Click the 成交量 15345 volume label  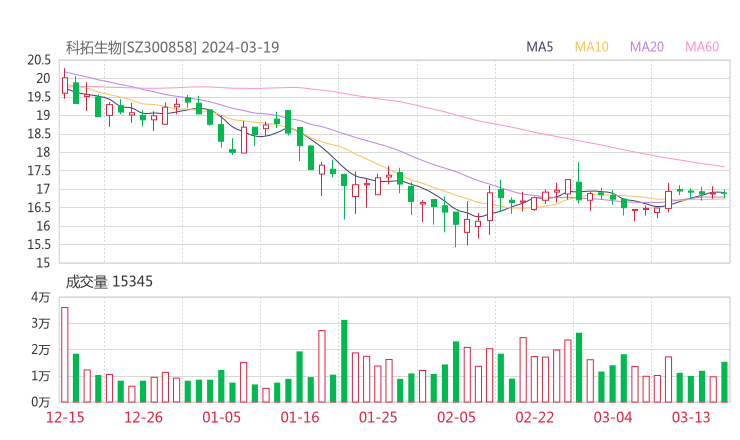pos(109,282)
